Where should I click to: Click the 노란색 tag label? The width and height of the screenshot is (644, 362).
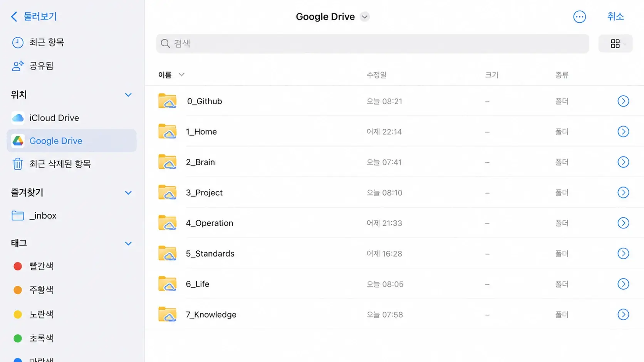(41, 314)
